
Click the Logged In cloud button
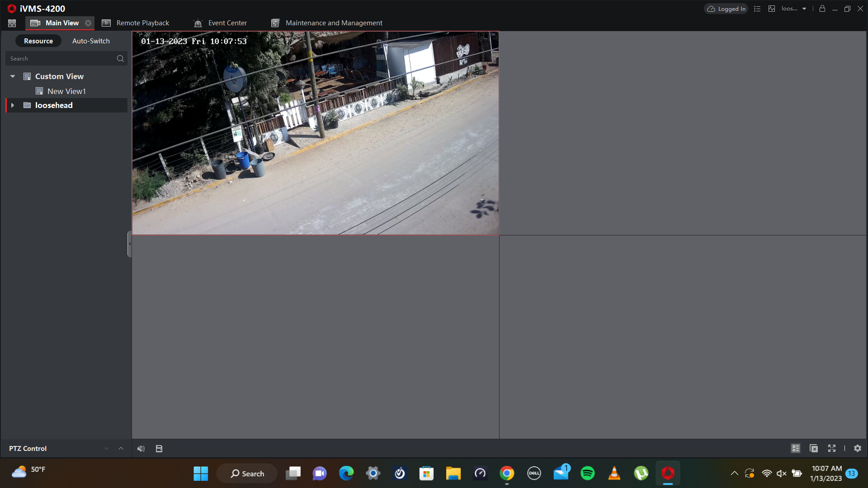coord(726,9)
